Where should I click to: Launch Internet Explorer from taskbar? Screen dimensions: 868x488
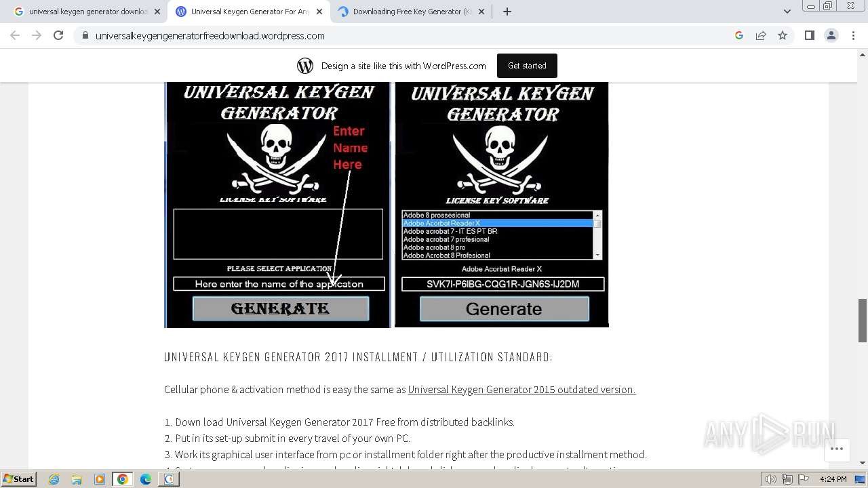point(54,479)
